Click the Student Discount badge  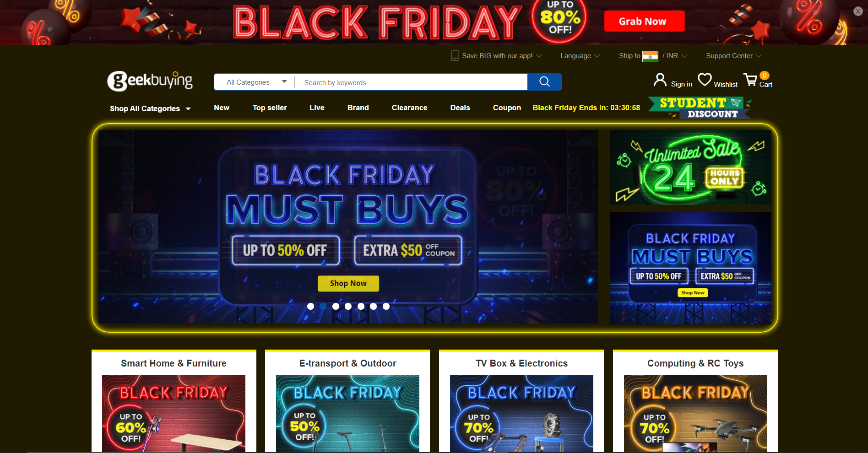tap(699, 108)
